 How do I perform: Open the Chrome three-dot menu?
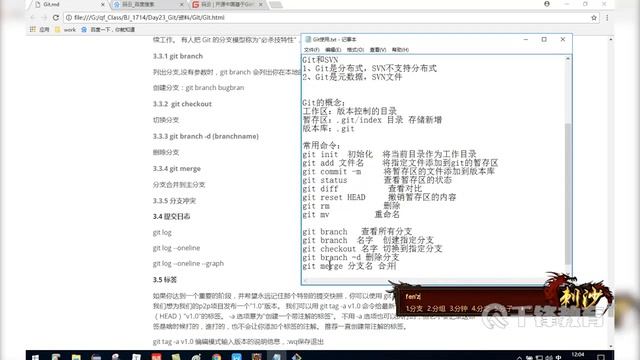pyautogui.click(x=607, y=18)
